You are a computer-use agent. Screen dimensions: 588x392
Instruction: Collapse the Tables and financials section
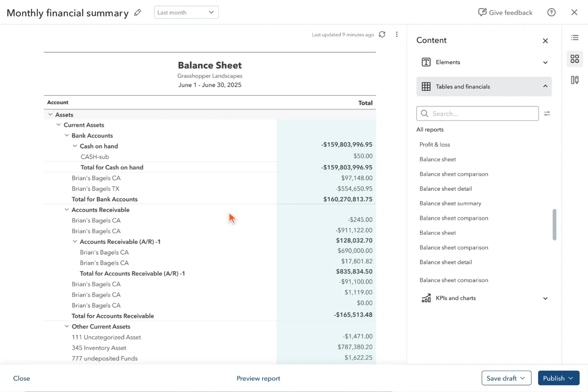click(484, 87)
